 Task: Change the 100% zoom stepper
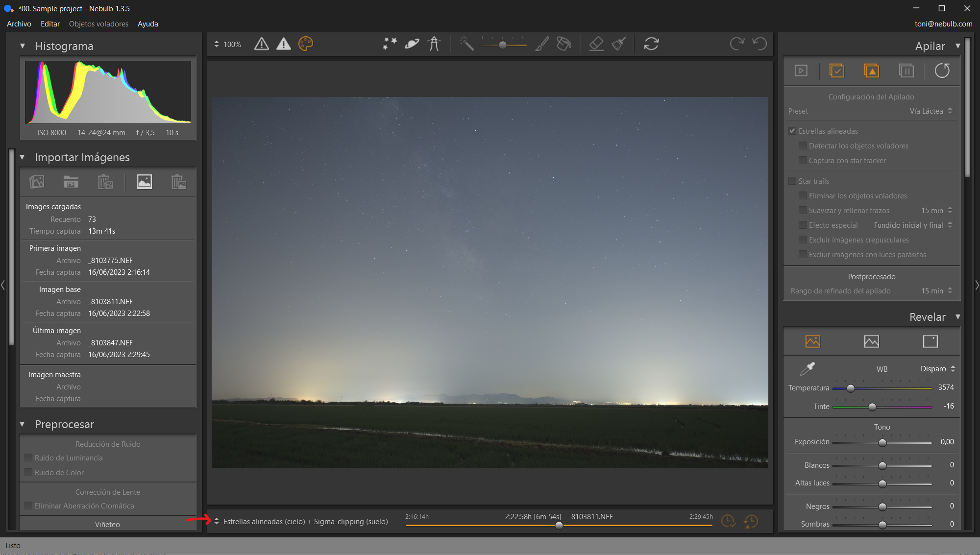pos(217,44)
